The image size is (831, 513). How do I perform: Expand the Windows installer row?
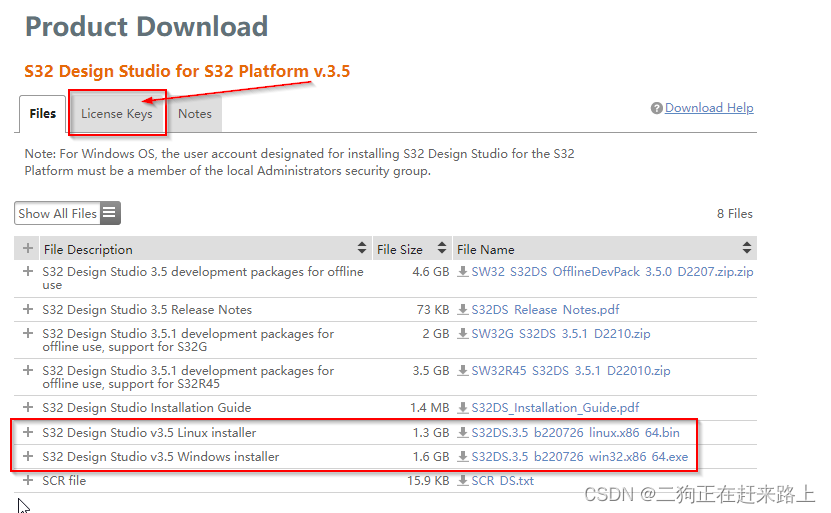pyautogui.click(x=28, y=456)
